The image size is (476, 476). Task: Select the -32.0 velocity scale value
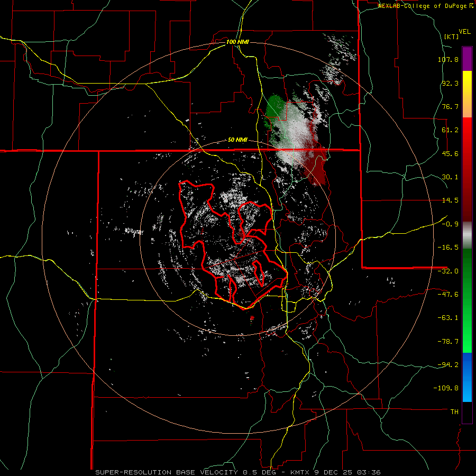(x=448, y=271)
